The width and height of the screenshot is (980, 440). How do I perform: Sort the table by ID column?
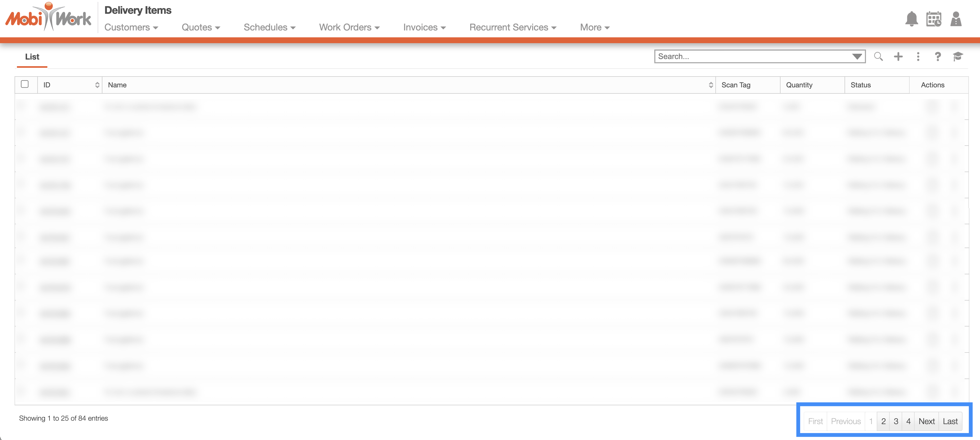(70, 85)
